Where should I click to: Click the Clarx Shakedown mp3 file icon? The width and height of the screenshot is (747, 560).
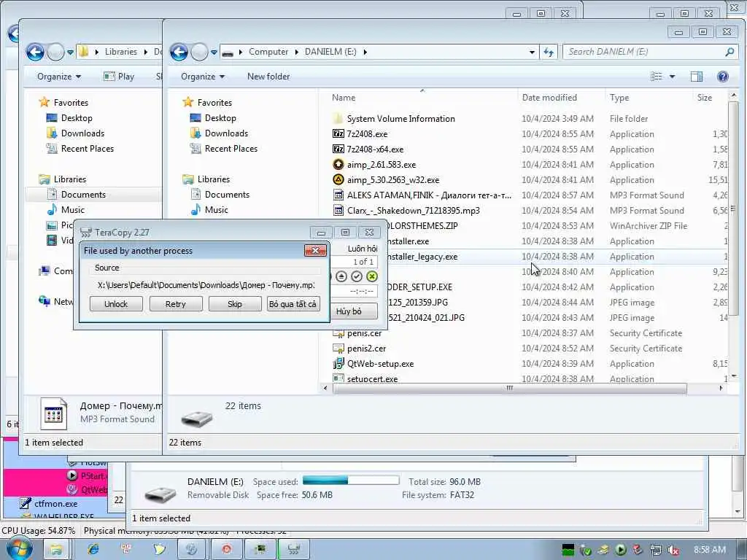pos(338,210)
